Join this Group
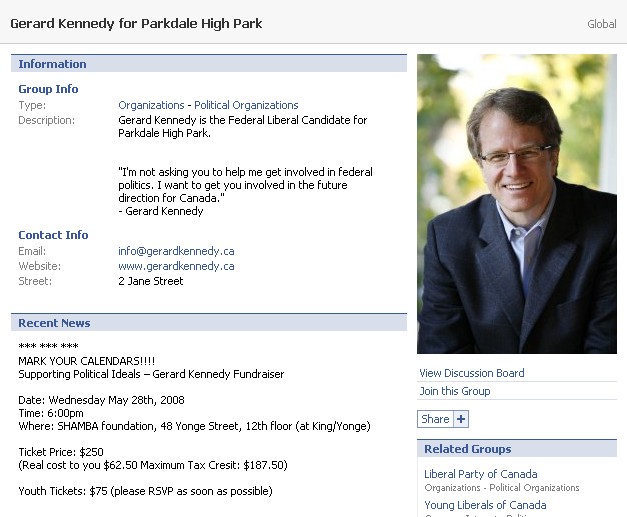627x517 pixels. pos(454,391)
